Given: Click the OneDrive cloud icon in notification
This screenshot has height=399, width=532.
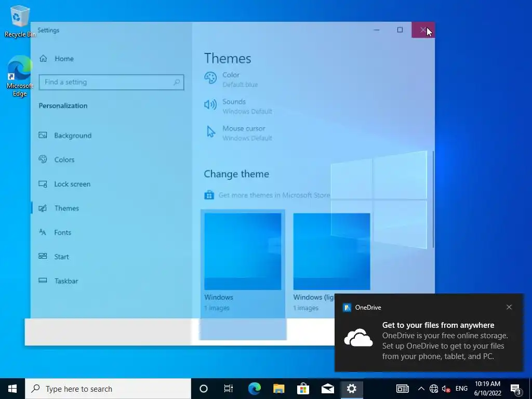Looking at the screenshot, I should [358, 338].
